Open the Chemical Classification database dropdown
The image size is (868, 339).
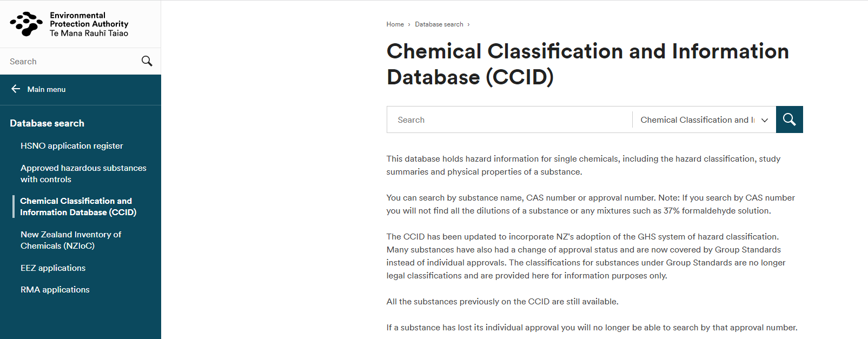pos(697,120)
